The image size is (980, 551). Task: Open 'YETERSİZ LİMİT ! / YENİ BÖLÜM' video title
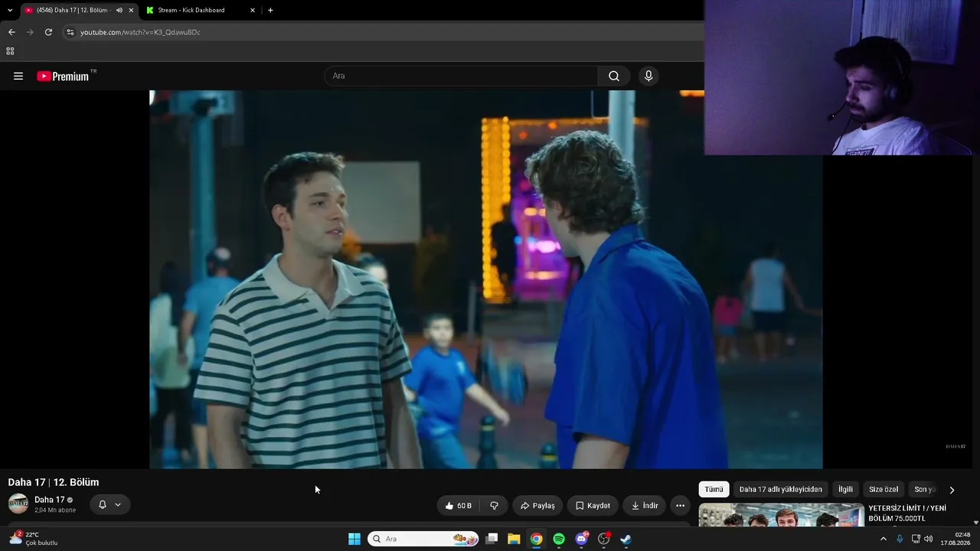click(x=907, y=513)
